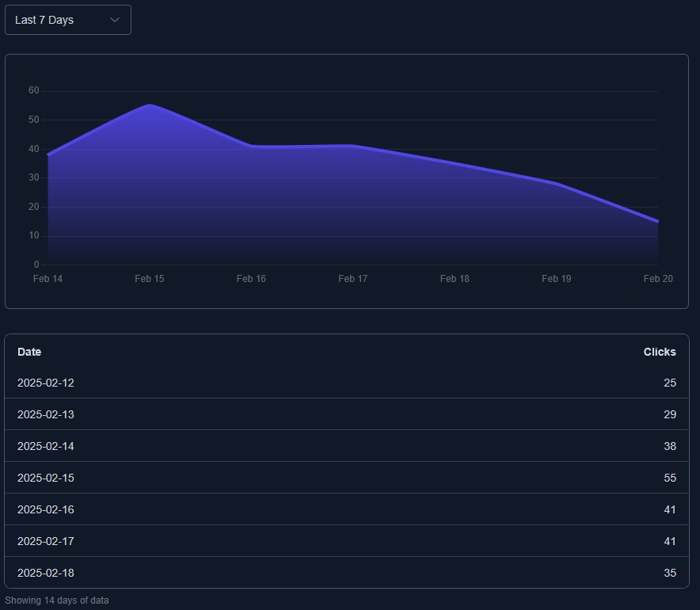Screen dimensions: 700x610
Task: Select the 2025-02-13 date cell
Action: pyautogui.click(x=46, y=414)
